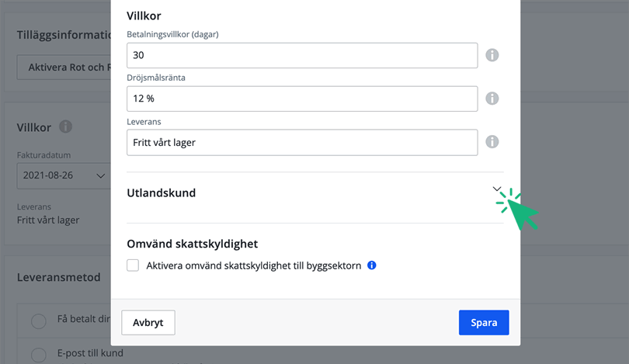Expand the Utlandskund section chevron
This screenshot has height=364, width=629.
click(x=497, y=189)
